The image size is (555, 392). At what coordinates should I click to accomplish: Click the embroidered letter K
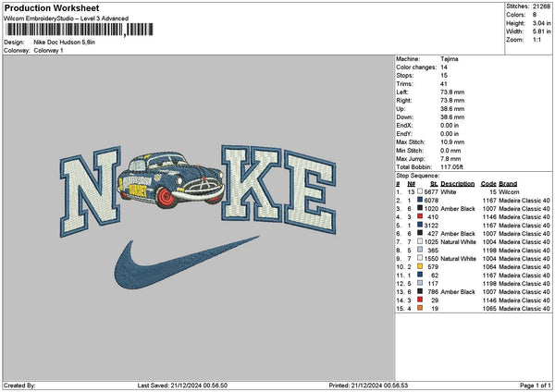[x=252, y=183]
